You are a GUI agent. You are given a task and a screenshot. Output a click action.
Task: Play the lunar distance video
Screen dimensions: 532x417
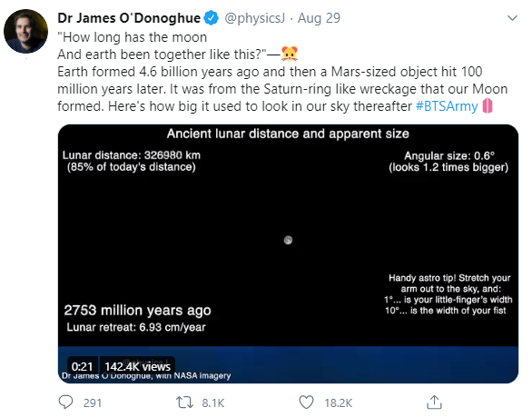pos(288,253)
